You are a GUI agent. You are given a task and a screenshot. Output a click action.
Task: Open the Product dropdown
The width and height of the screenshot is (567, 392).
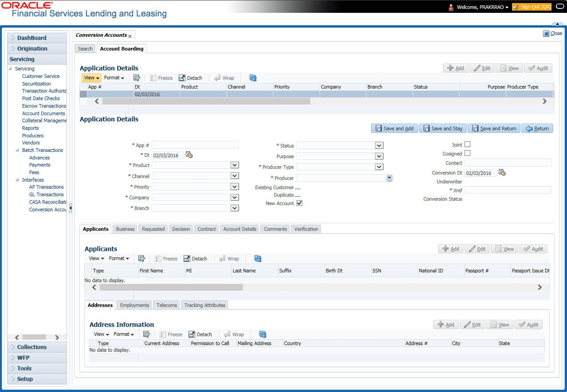tap(235, 165)
